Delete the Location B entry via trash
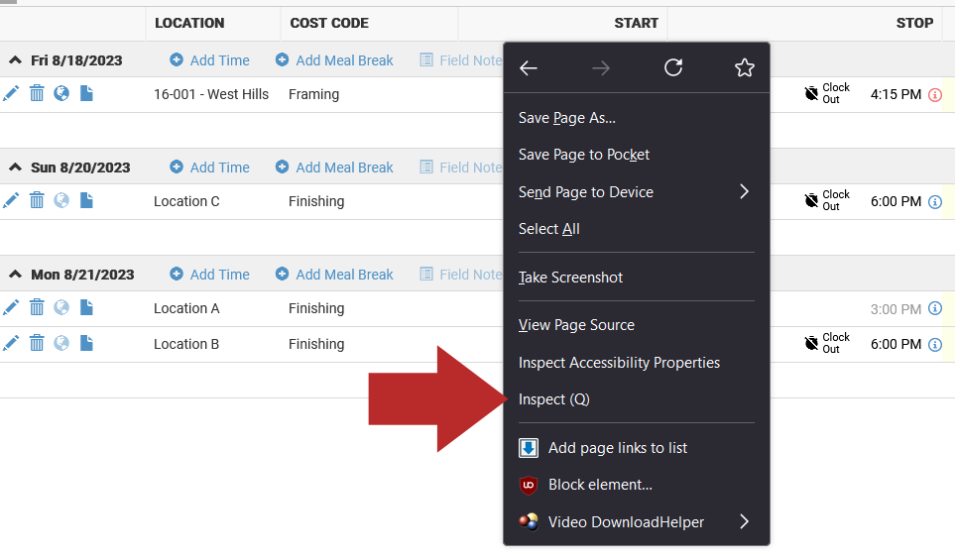The width and height of the screenshot is (955, 560). 37,343
